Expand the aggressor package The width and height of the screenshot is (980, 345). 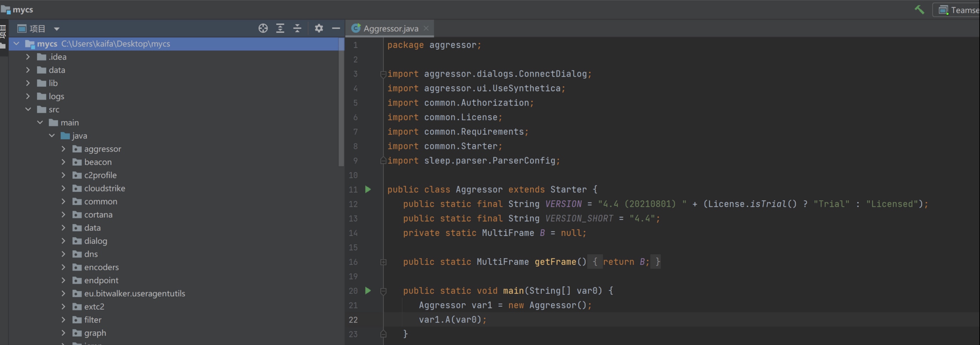[63, 149]
